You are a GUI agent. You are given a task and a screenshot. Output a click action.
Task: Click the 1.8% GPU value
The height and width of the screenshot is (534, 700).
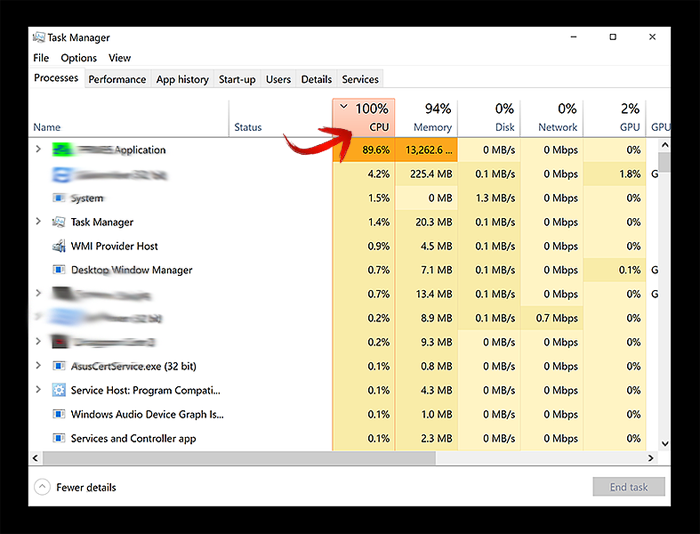tap(629, 174)
